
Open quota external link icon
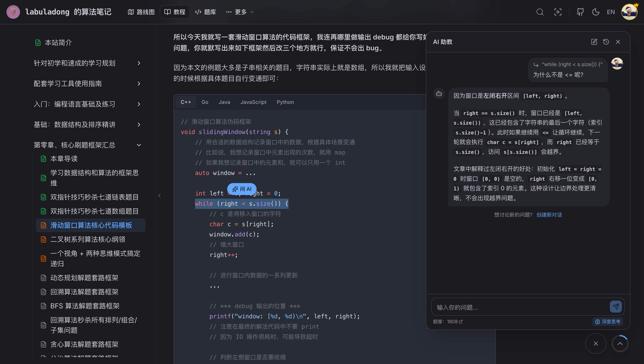(461, 322)
